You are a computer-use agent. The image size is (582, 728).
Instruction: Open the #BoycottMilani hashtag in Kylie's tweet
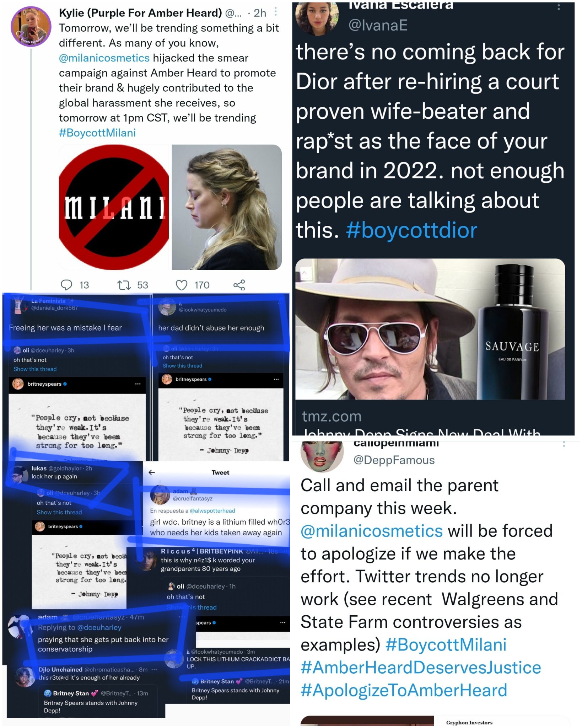(97, 133)
